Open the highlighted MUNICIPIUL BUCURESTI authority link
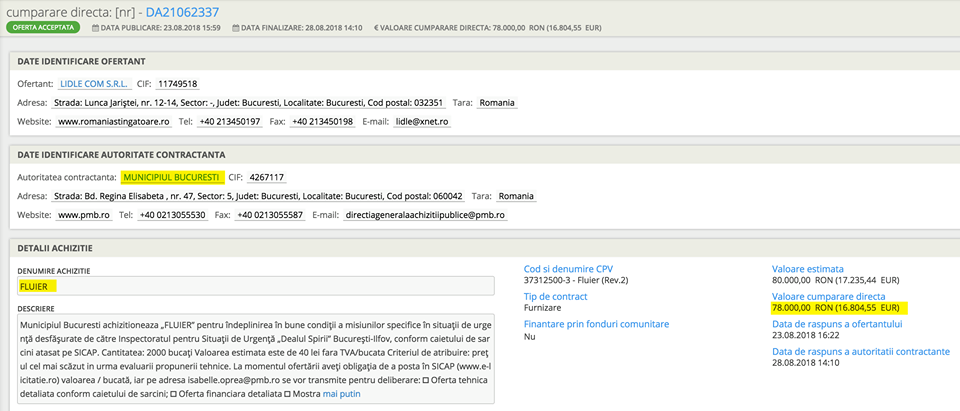 [171, 177]
